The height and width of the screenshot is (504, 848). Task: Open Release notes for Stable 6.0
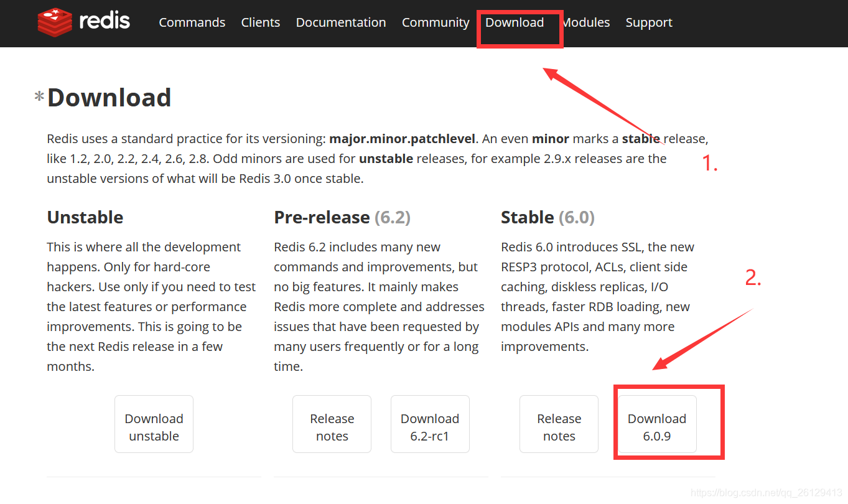tap(559, 424)
